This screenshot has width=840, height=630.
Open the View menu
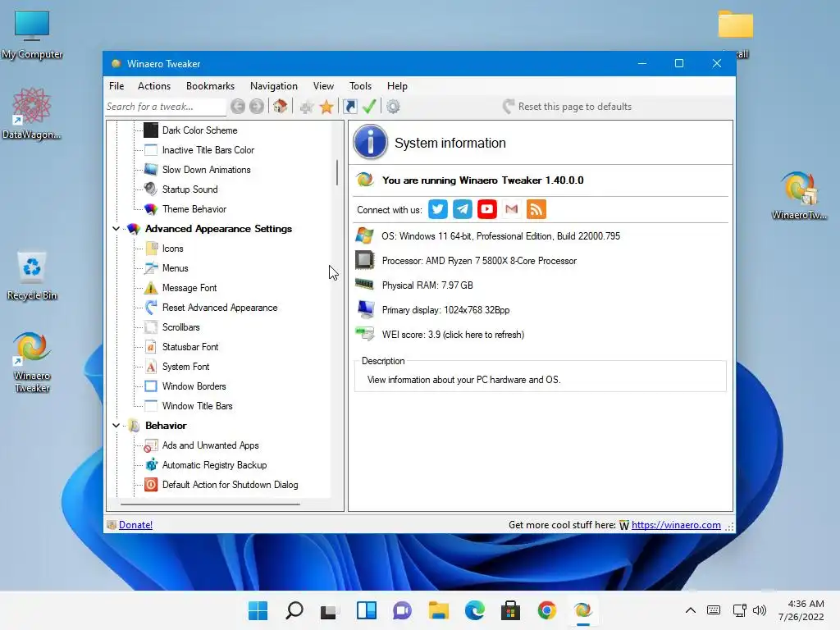click(x=323, y=85)
